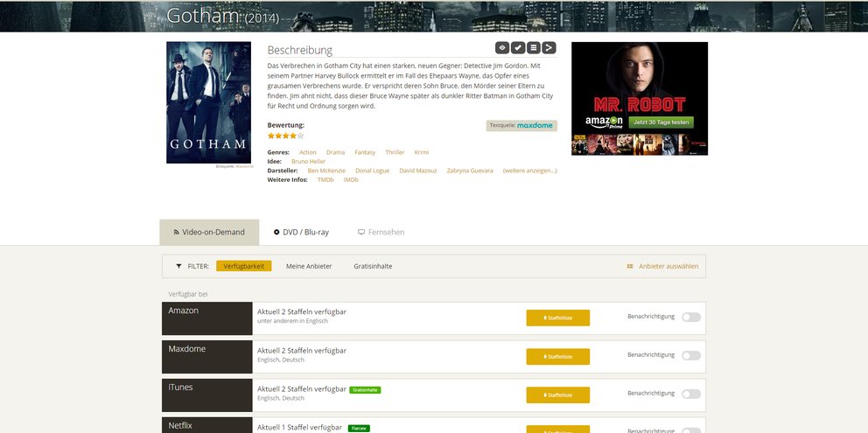Open the IMDb info link
Screen dimensions: 868x433
(351, 180)
